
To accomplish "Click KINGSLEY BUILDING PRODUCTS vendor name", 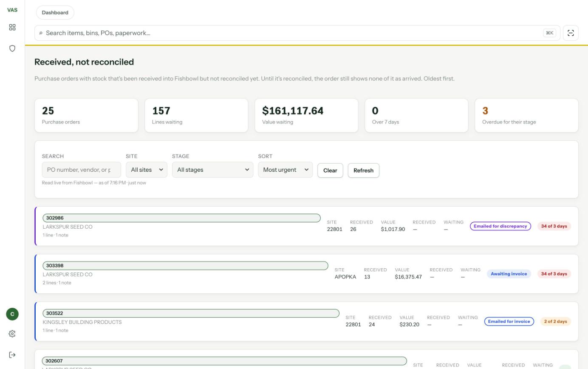I will 82,322.
